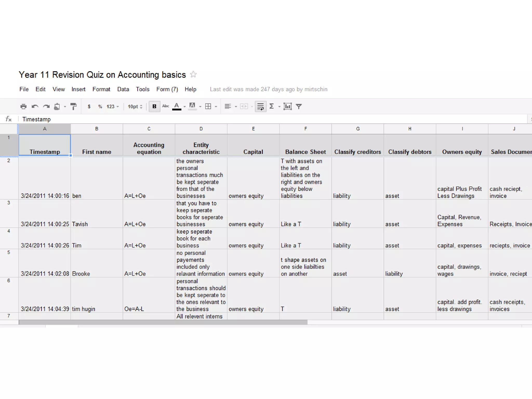Insert a chart with chart icon

tap(288, 107)
